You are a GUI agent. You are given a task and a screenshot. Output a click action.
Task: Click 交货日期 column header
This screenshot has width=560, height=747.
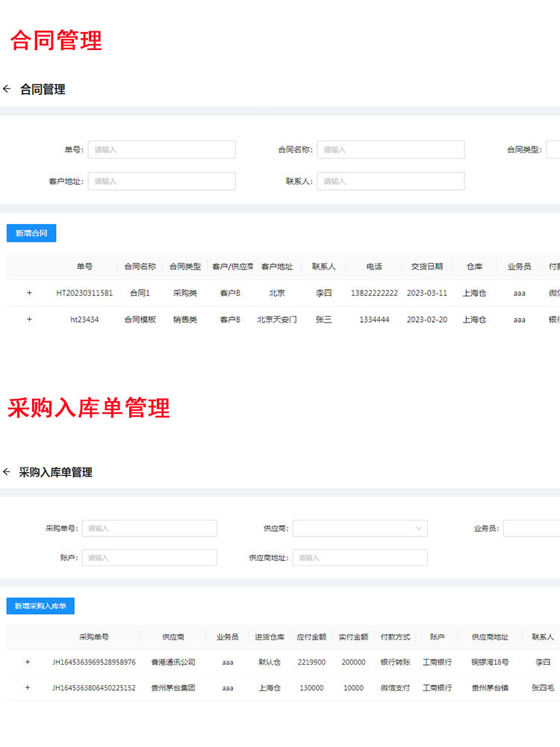[427, 267]
